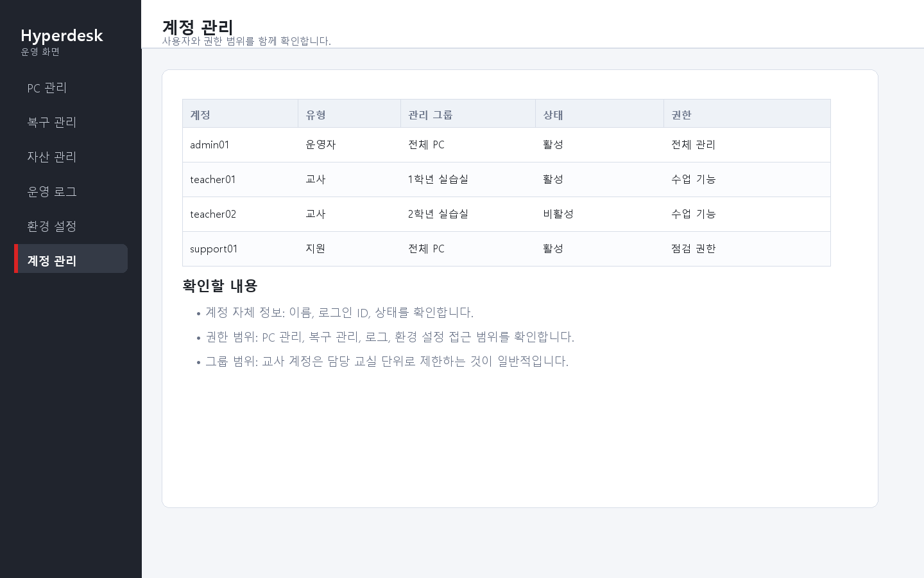Click 수업 기능 permission for teacher02

coord(747,215)
